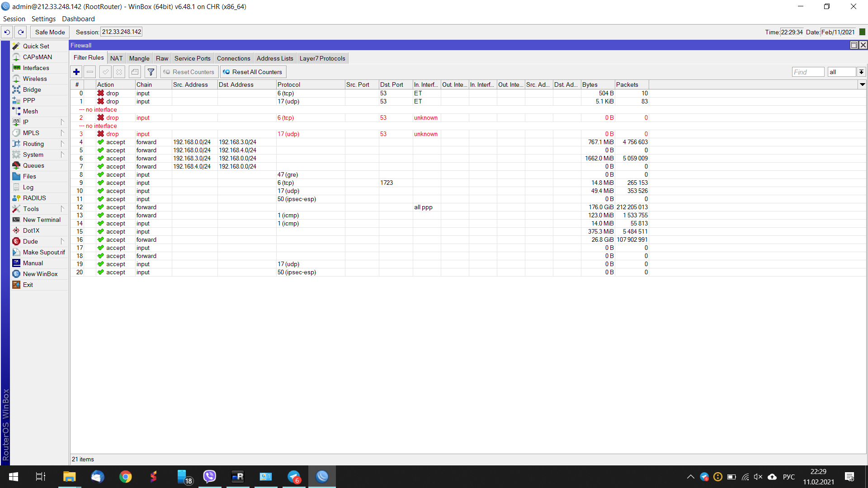Viewport: 868px width, 488px height.
Task: Switch to the Service Ports tab
Action: coord(193,58)
